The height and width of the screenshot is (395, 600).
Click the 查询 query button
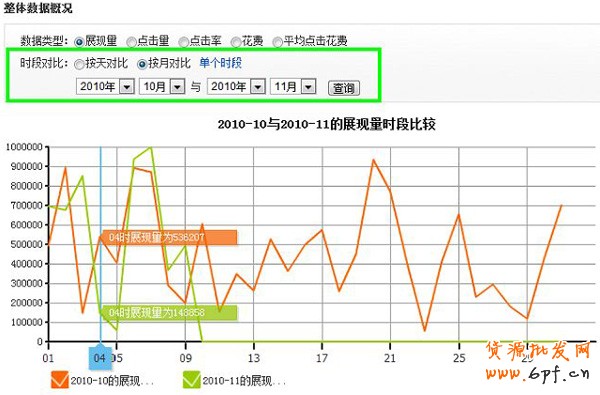coord(344,88)
